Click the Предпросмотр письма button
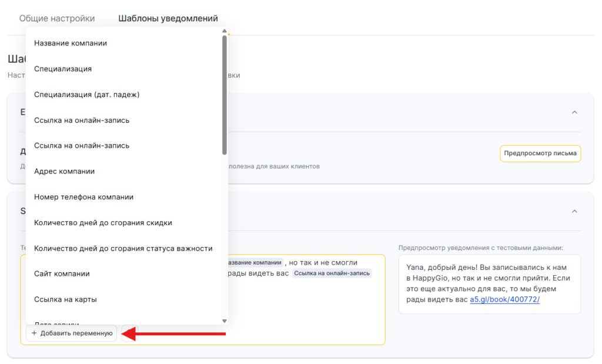This screenshot has width=602, height=364. (x=540, y=153)
